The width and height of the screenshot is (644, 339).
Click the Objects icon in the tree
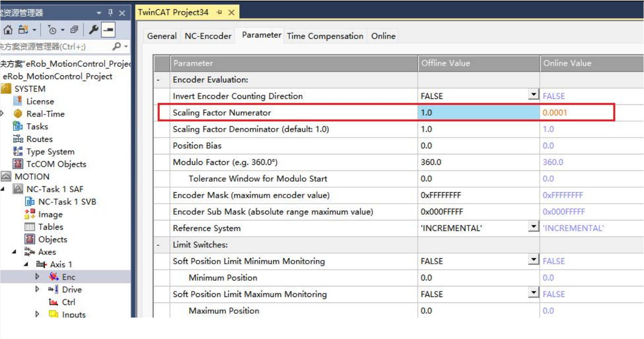[x=30, y=239]
